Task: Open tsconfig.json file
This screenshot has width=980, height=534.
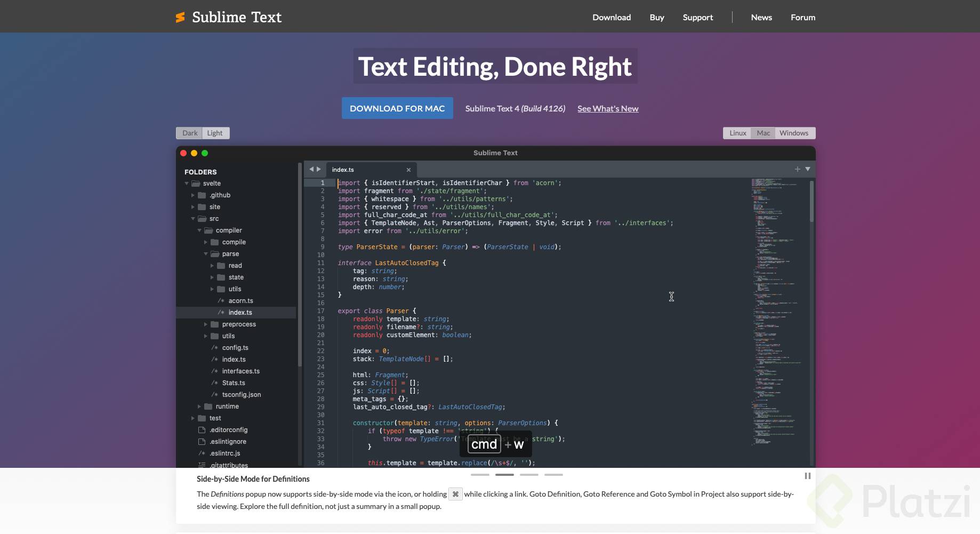Action: (242, 395)
